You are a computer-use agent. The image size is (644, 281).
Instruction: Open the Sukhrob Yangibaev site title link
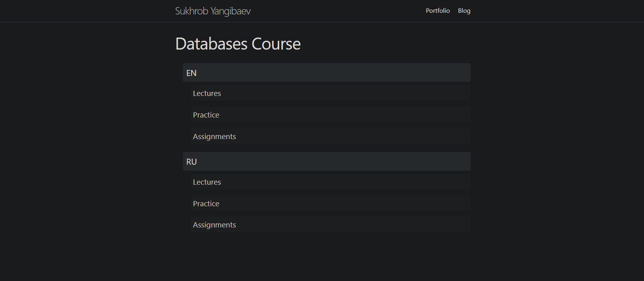[213, 11]
